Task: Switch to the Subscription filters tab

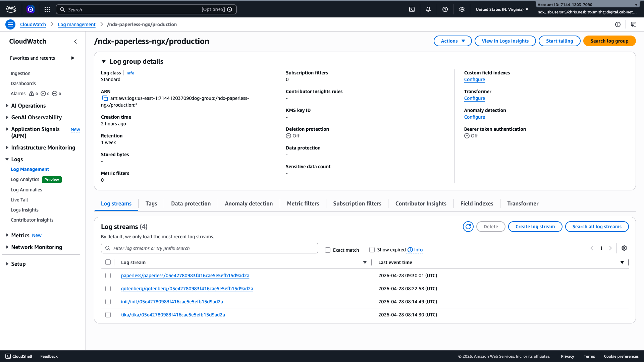Action: pos(357,203)
